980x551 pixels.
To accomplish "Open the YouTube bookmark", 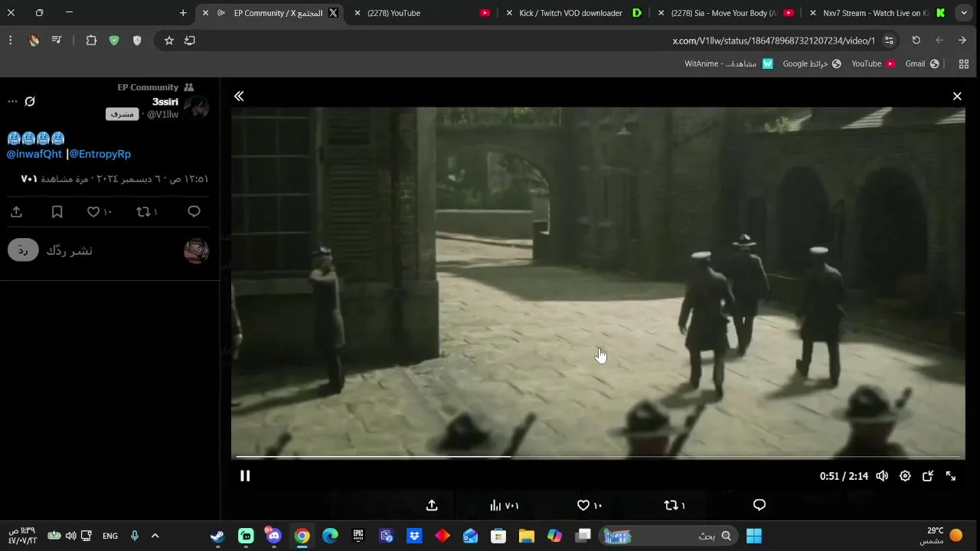I will click(x=874, y=64).
